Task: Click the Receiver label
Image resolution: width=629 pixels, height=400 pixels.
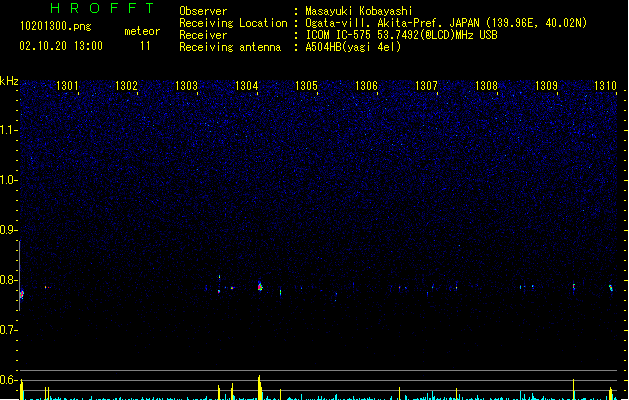Action: pos(203,35)
